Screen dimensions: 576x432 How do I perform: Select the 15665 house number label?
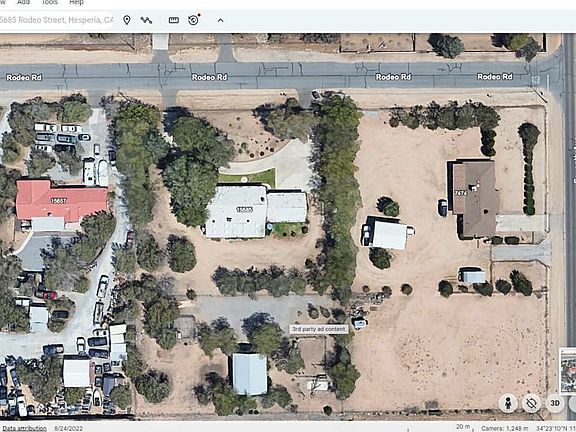point(244,210)
